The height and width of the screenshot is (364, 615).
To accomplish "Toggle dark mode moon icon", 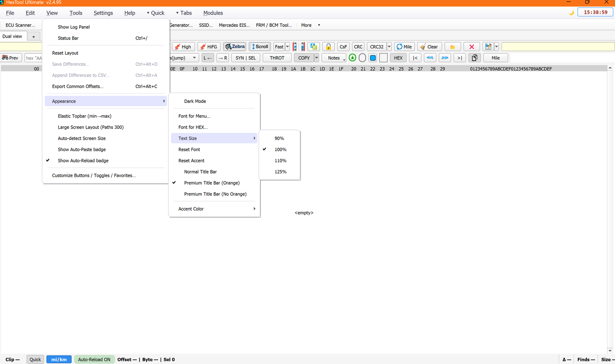I will [571, 13].
